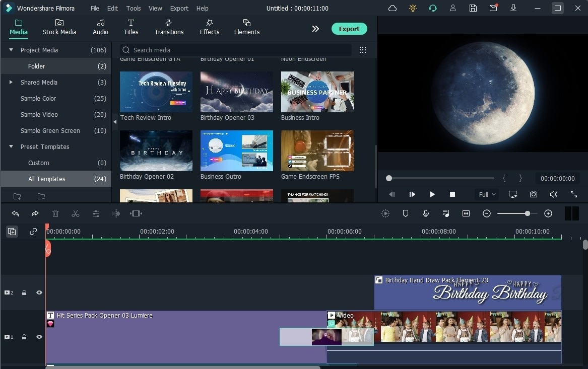Open the Tools menu
588x369 pixels.
[133, 8]
